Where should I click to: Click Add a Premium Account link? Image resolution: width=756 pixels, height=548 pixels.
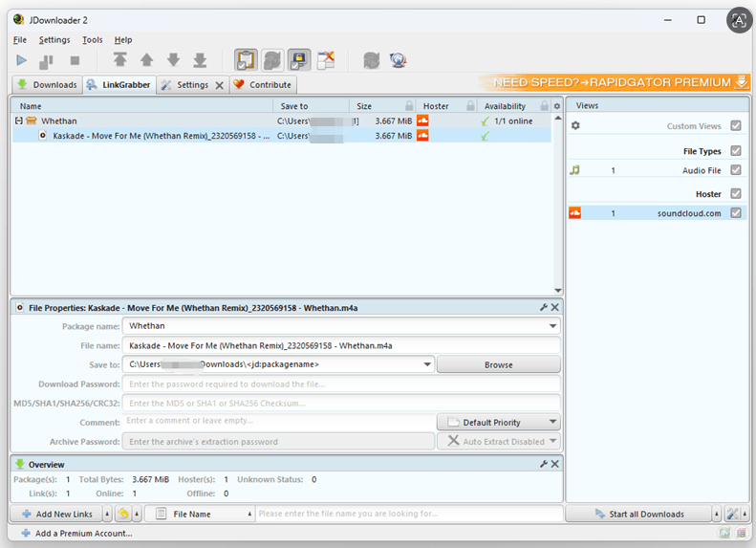click(x=76, y=533)
